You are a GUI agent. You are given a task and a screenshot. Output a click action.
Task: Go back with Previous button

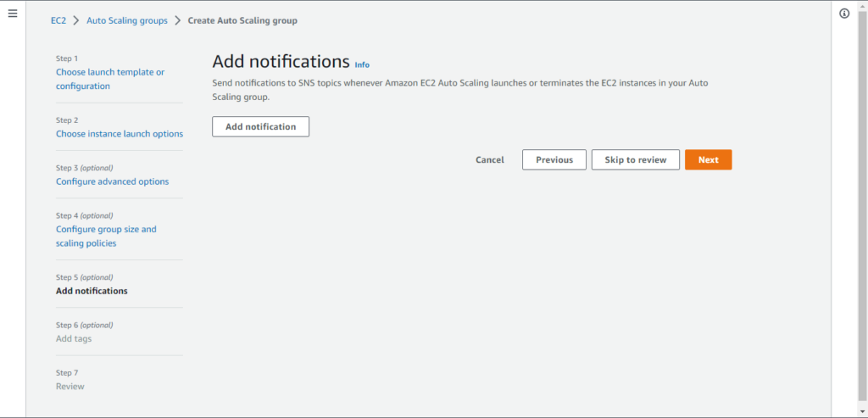[x=554, y=160]
